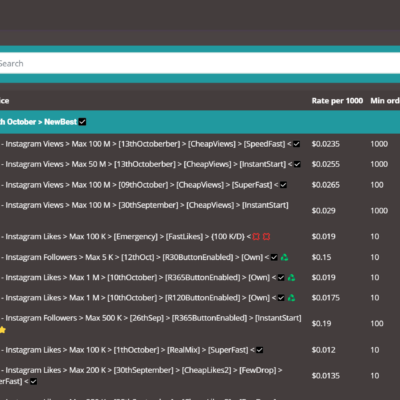
Task: Click green recycle icon on R30ButtonEnabled row
Action: (x=284, y=257)
